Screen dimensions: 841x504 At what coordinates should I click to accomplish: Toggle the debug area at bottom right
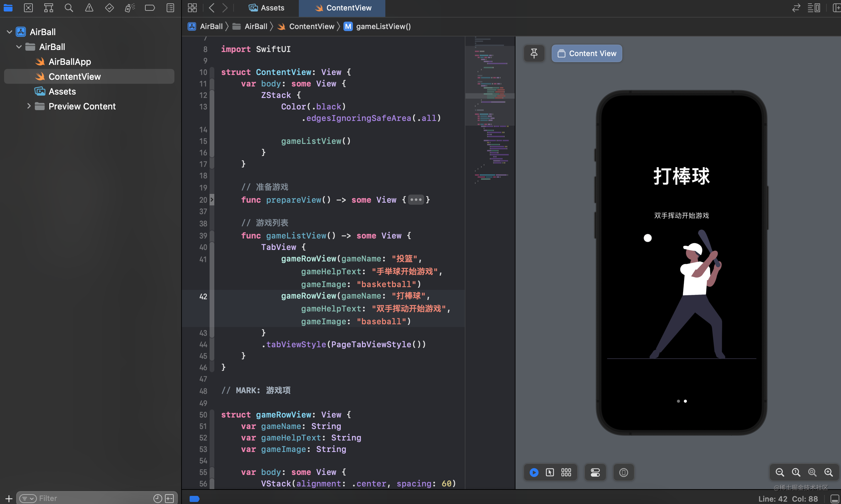tap(835, 499)
